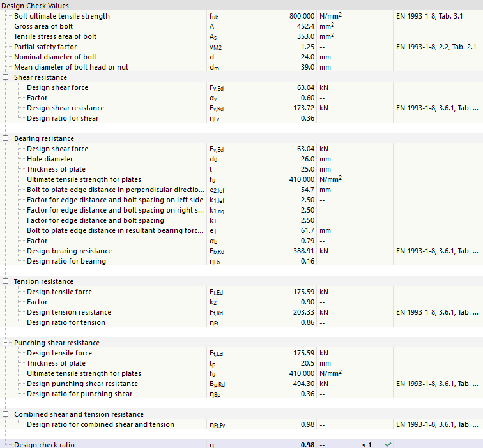Collapse the Punching shear resistance group
The image size is (483, 448).
(6, 343)
